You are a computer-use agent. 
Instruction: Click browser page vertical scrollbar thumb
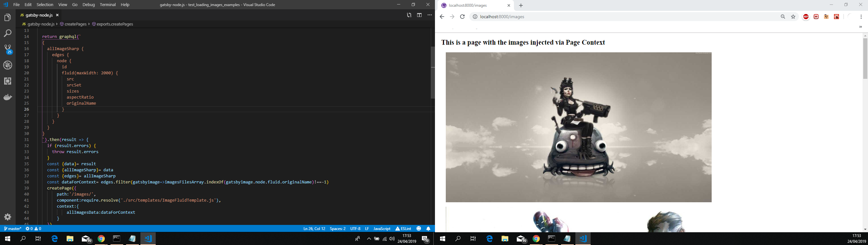coord(865,58)
